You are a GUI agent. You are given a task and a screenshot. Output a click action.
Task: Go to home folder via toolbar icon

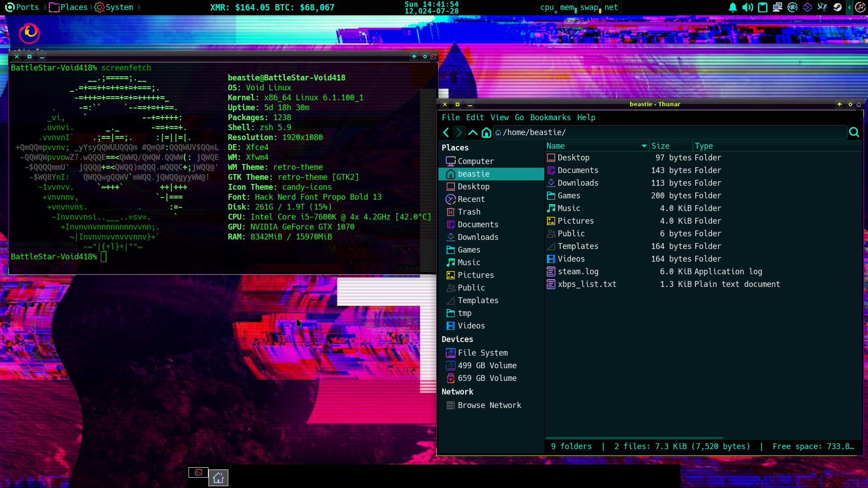[x=486, y=132]
